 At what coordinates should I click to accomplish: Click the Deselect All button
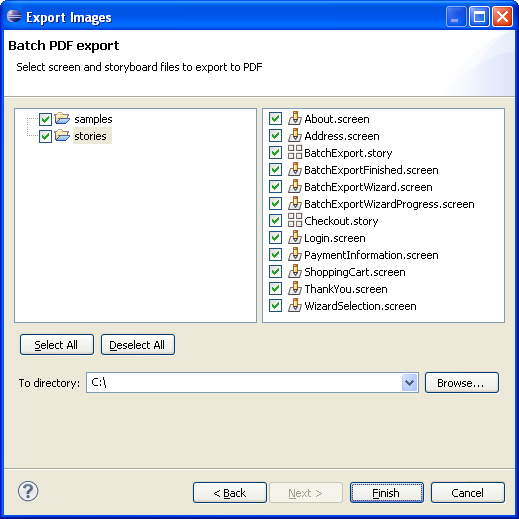tap(137, 345)
